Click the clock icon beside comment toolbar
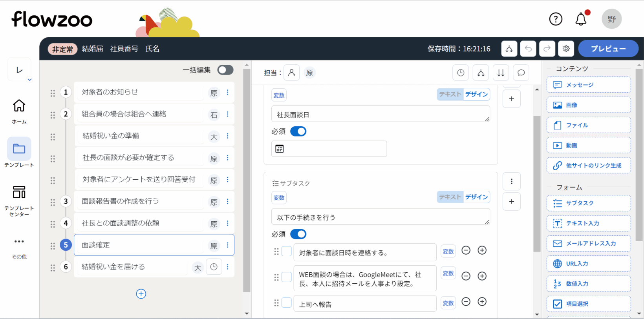The width and height of the screenshot is (644, 319). [x=461, y=73]
